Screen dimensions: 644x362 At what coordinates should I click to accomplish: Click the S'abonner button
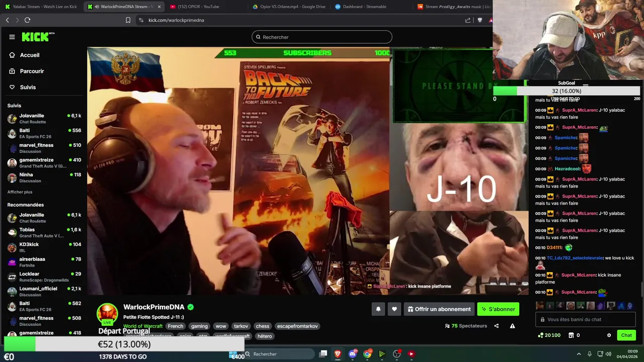point(498,309)
